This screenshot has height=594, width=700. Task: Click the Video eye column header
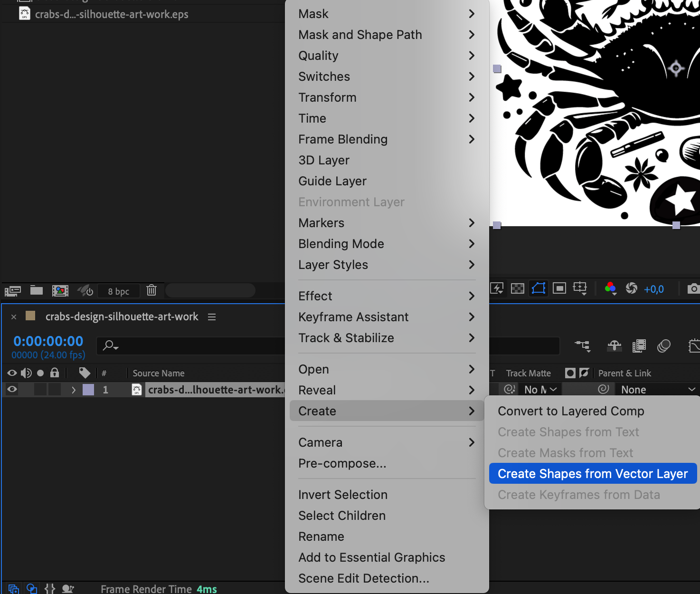coord(12,373)
